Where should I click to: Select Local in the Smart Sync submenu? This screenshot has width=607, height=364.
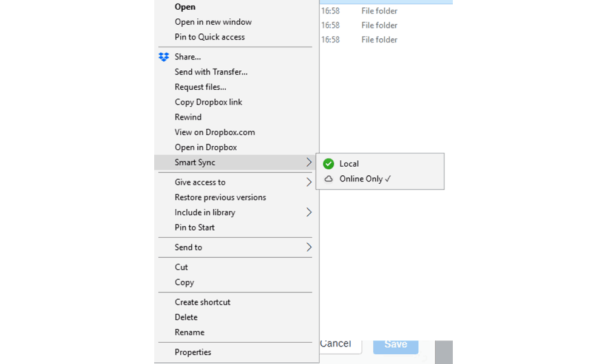(349, 163)
